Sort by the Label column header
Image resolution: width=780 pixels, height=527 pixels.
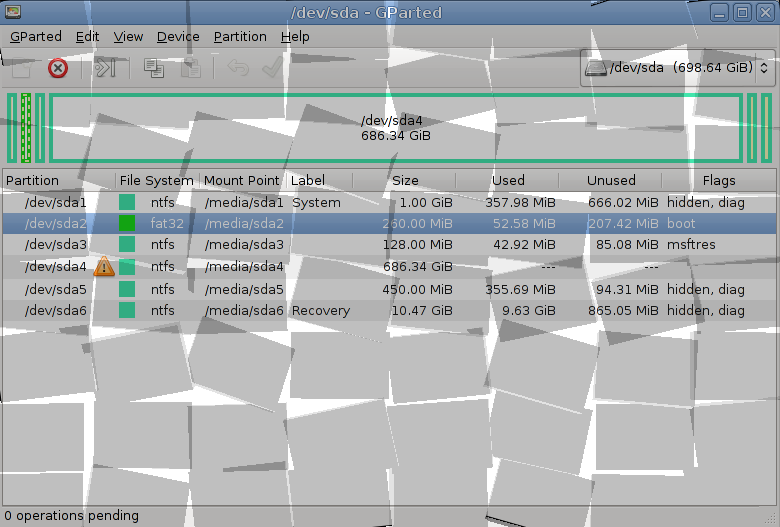coord(319,181)
